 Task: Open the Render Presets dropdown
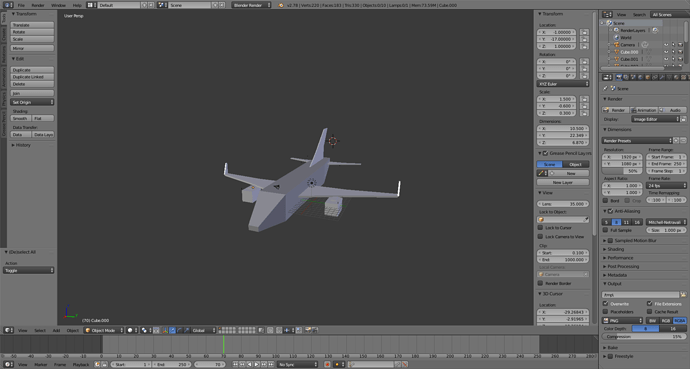(x=637, y=141)
